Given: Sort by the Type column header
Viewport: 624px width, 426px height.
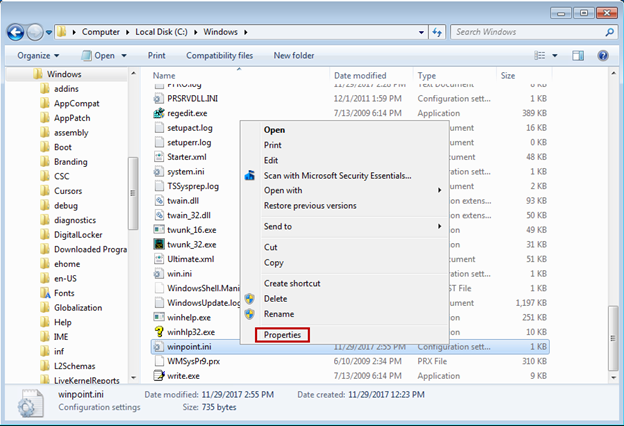Looking at the screenshot, I should coord(455,76).
